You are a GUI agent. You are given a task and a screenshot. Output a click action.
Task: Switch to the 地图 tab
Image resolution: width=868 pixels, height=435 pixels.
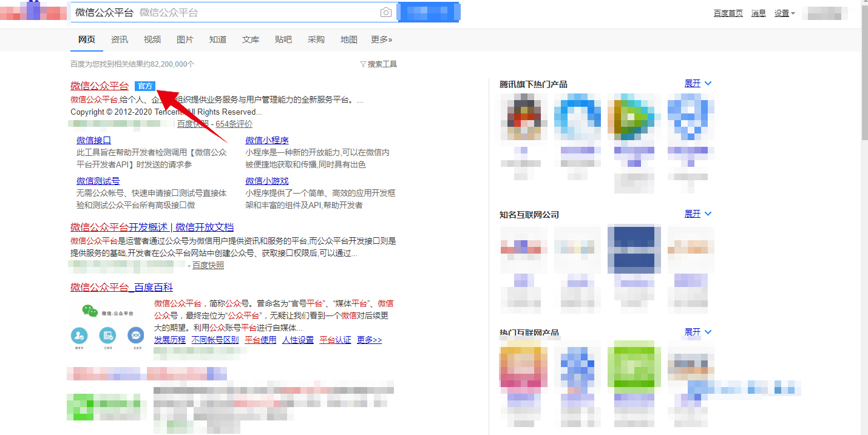pos(349,39)
